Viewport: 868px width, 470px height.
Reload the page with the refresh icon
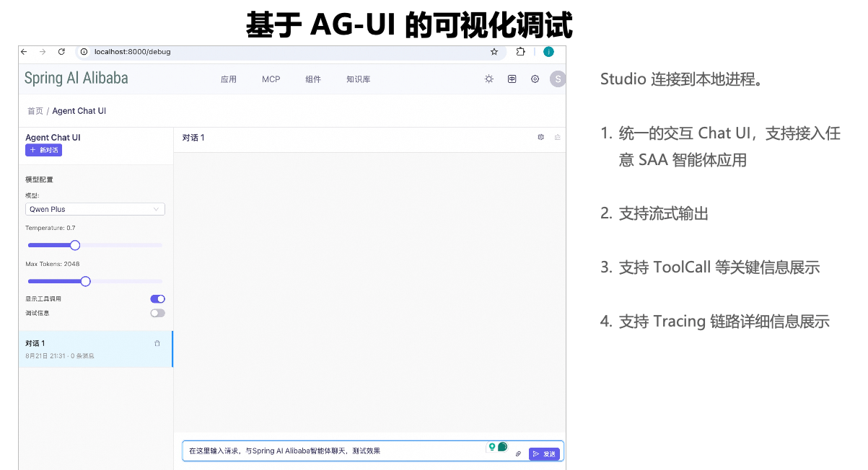[x=61, y=52]
